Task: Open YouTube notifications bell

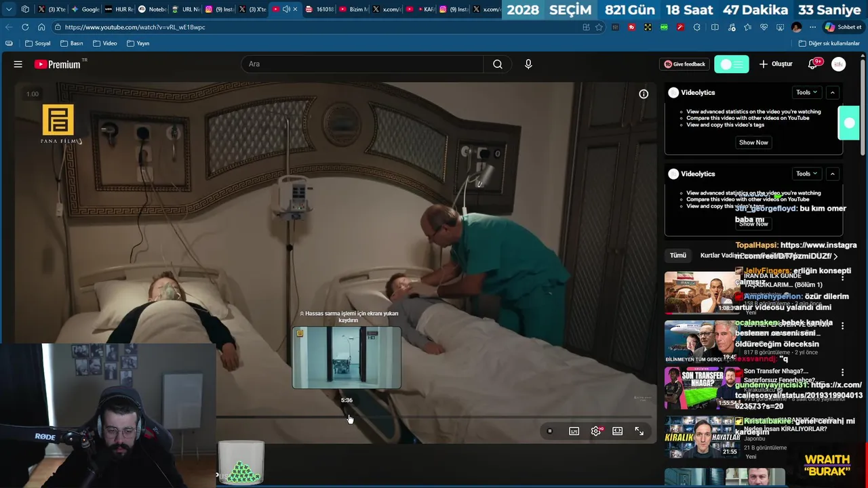Action: (813, 64)
